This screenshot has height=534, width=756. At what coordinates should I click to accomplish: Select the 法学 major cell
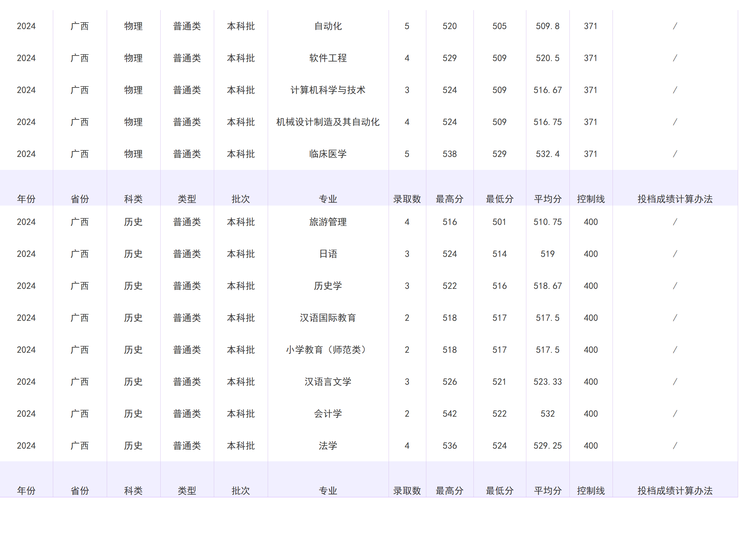coord(328,446)
